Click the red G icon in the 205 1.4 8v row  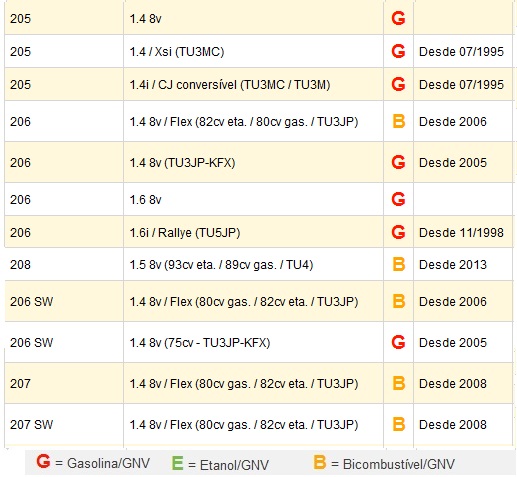point(398,18)
